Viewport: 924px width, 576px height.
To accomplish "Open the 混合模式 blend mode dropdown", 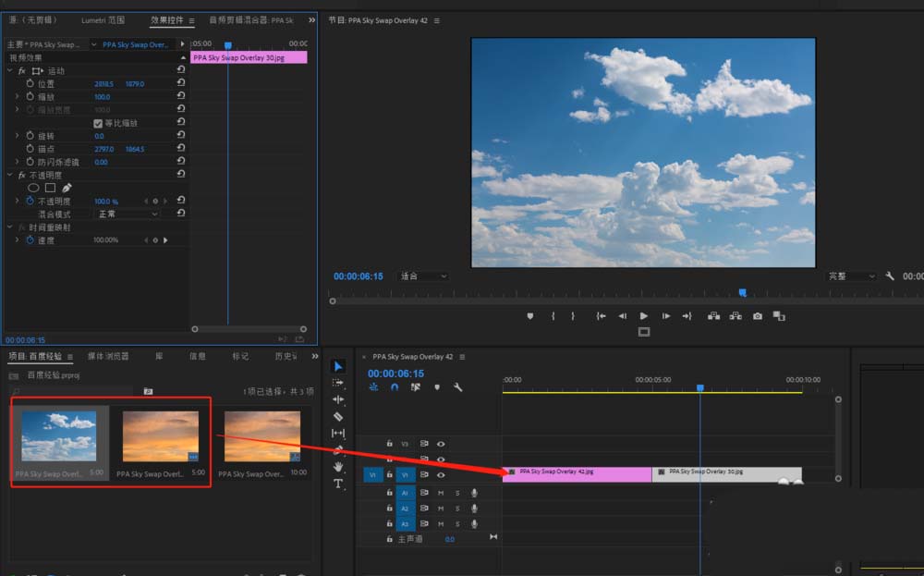I will (x=128, y=214).
